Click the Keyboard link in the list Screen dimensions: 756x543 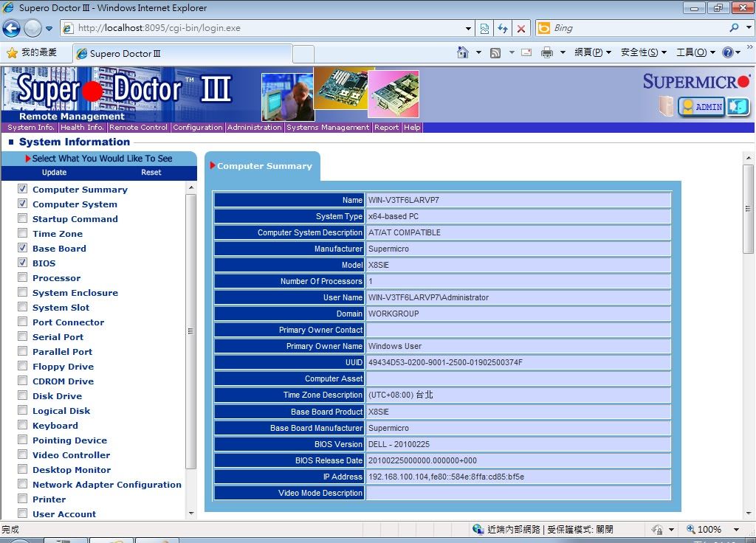click(x=55, y=426)
